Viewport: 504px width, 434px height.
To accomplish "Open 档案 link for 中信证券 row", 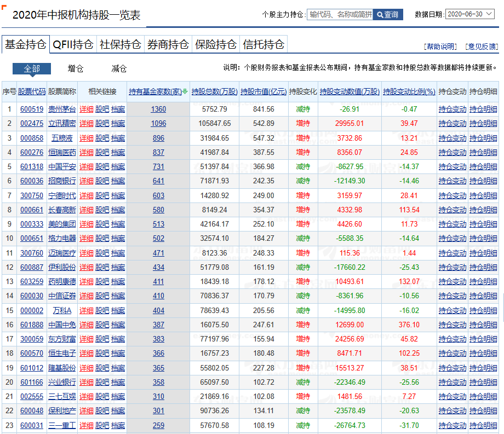I will [x=118, y=296].
